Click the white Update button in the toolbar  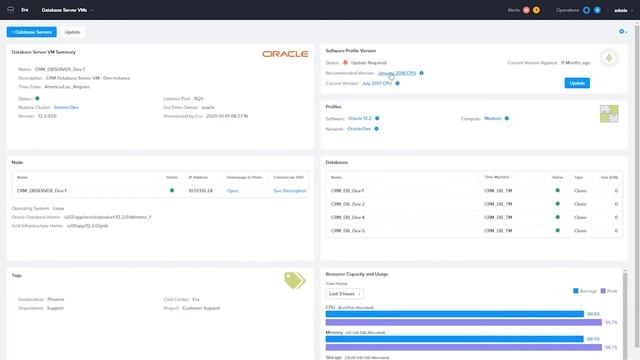tap(72, 32)
